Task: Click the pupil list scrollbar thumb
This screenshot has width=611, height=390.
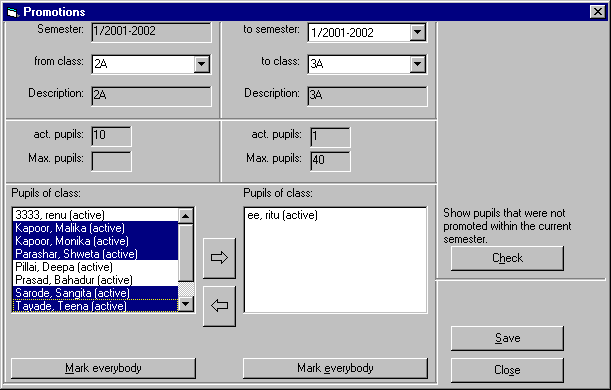Action: (x=186, y=252)
